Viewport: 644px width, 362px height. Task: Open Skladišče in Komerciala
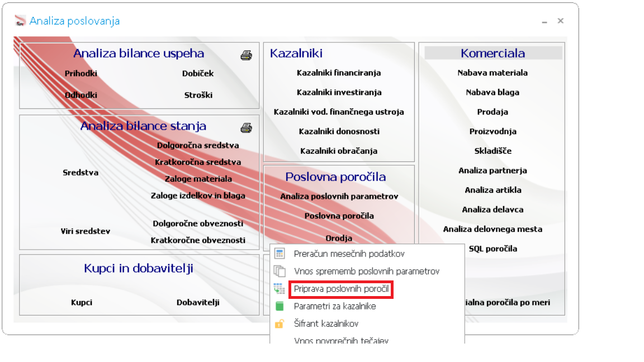point(493,151)
